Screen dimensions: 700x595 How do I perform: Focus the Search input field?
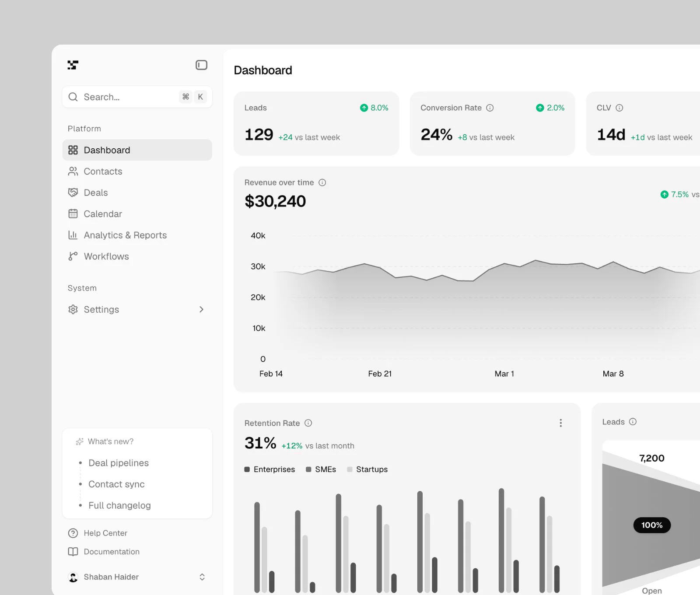[x=137, y=97]
